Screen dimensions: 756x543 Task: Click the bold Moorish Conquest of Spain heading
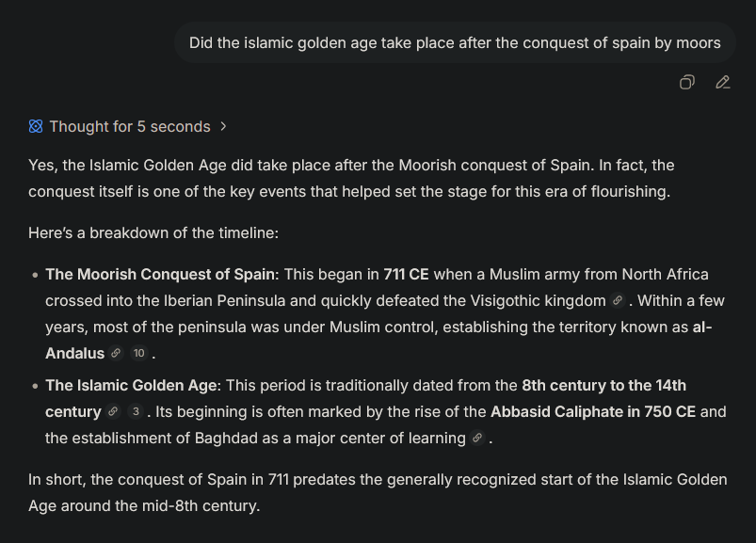pyautogui.click(x=162, y=274)
